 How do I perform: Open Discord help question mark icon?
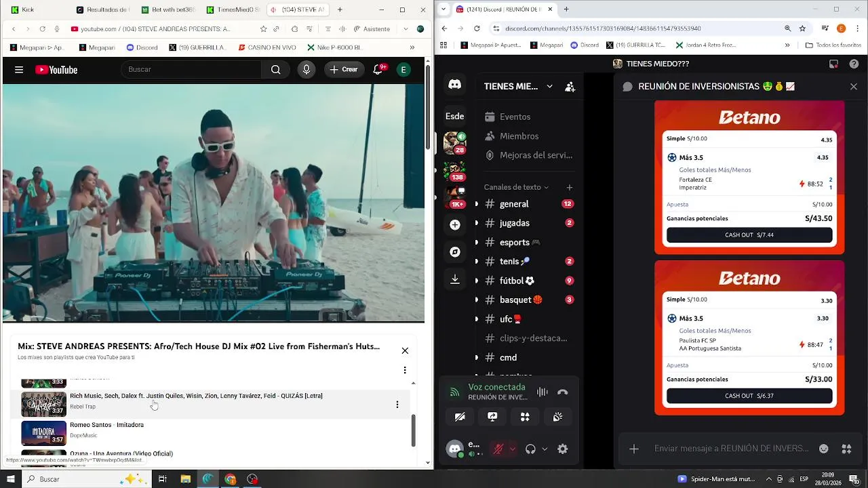coord(854,64)
